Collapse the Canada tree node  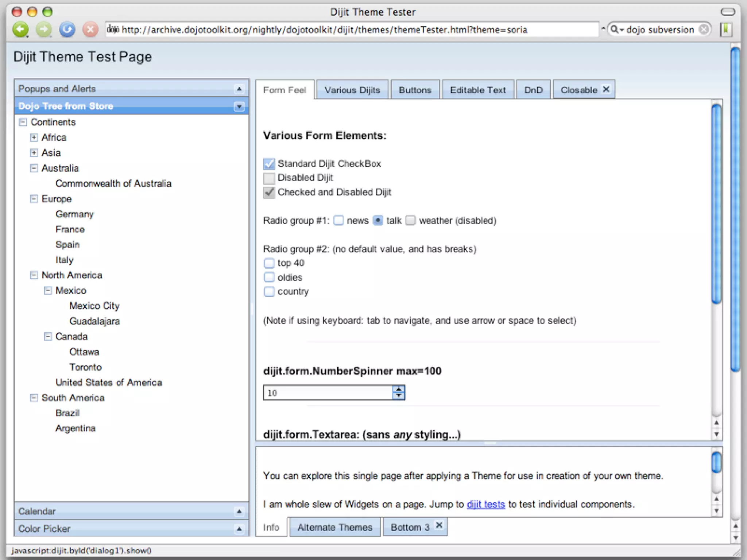(x=48, y=337)
